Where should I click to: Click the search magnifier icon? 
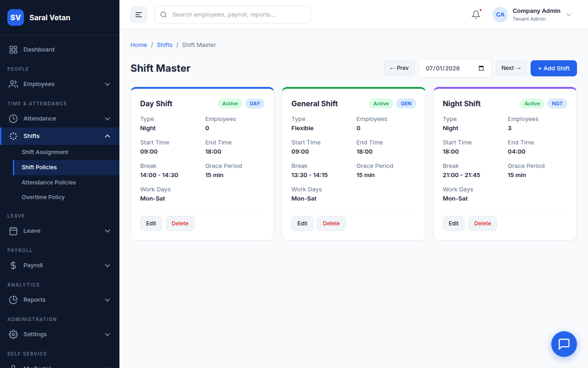click(164, 15)
